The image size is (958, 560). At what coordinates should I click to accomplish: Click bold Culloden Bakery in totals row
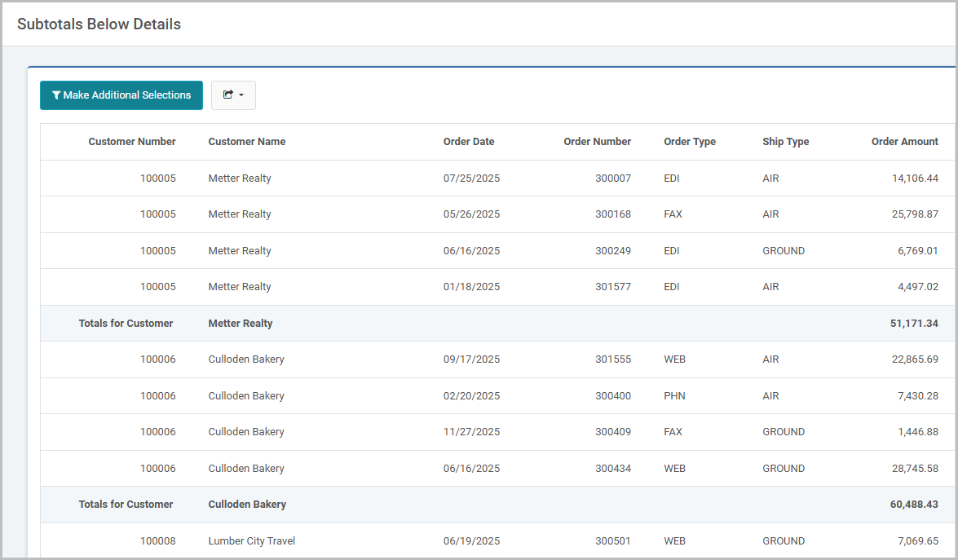(x=247, y=505)
